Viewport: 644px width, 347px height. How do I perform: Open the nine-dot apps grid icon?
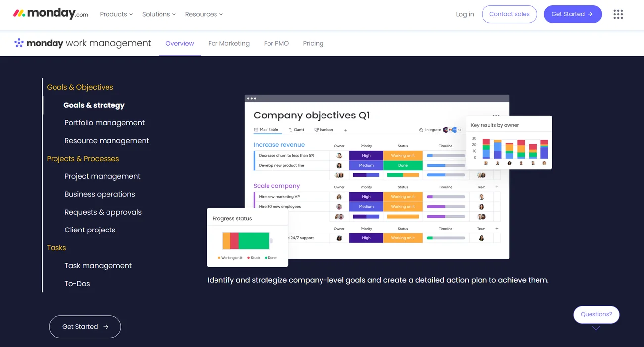(x=618, y=14)
